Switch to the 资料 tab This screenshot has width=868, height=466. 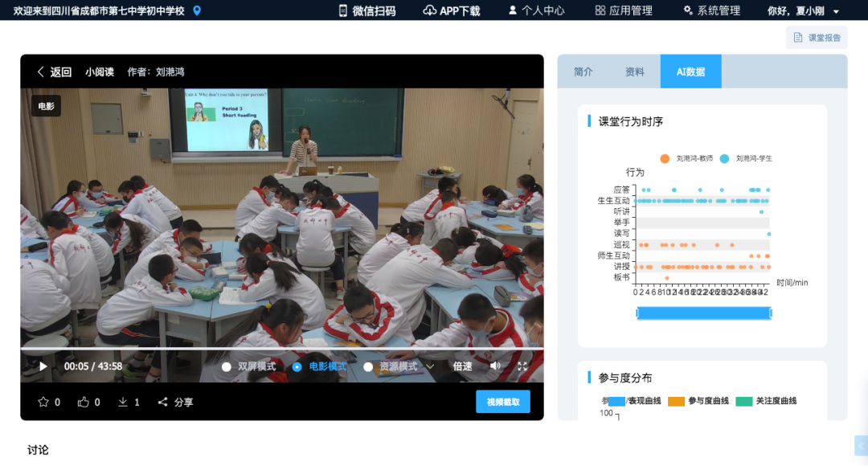[636, 71]
